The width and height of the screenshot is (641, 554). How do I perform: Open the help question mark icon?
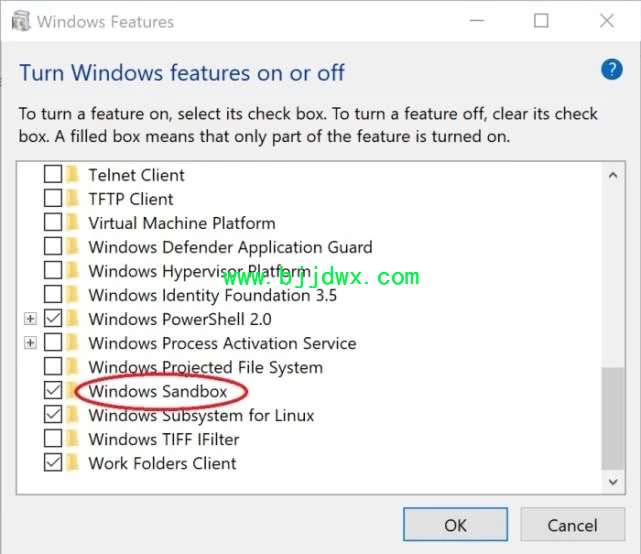point(612,70)
